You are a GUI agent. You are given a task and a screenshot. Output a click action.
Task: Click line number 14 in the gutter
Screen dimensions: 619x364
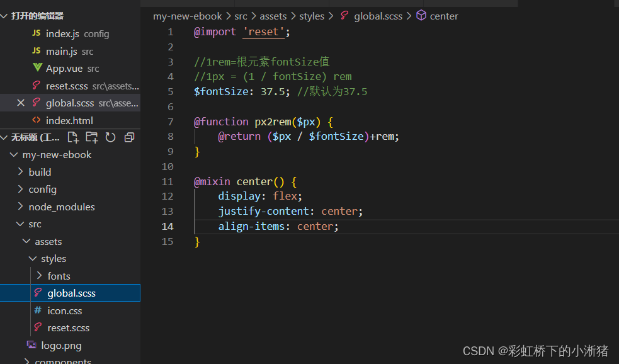pos(168,227)
